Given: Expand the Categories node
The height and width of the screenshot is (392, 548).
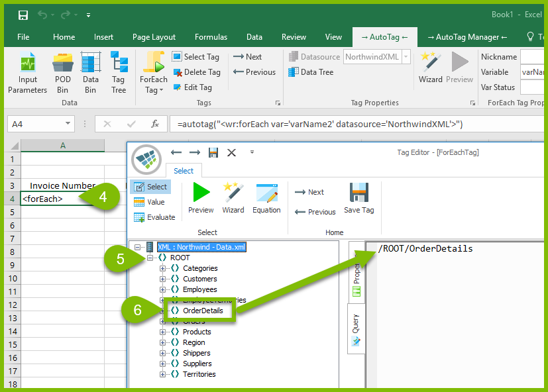Looking at the screenshot, I should tap(162, 268).
